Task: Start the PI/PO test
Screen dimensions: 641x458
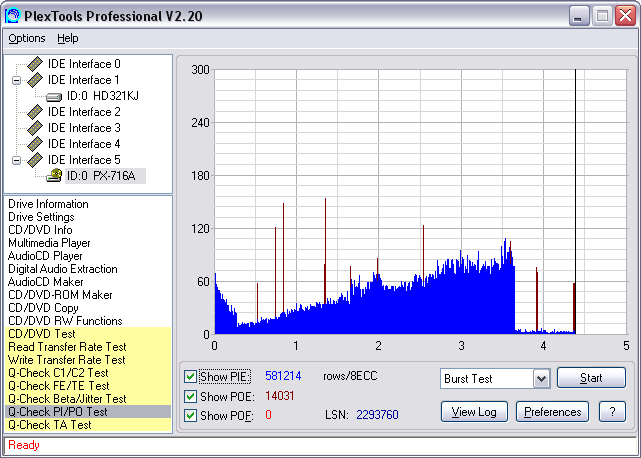Action: click(x=591, y=378)
